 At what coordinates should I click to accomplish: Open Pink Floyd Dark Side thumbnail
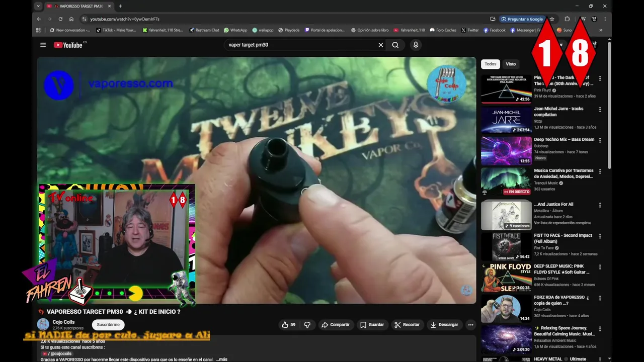point(506,89)
